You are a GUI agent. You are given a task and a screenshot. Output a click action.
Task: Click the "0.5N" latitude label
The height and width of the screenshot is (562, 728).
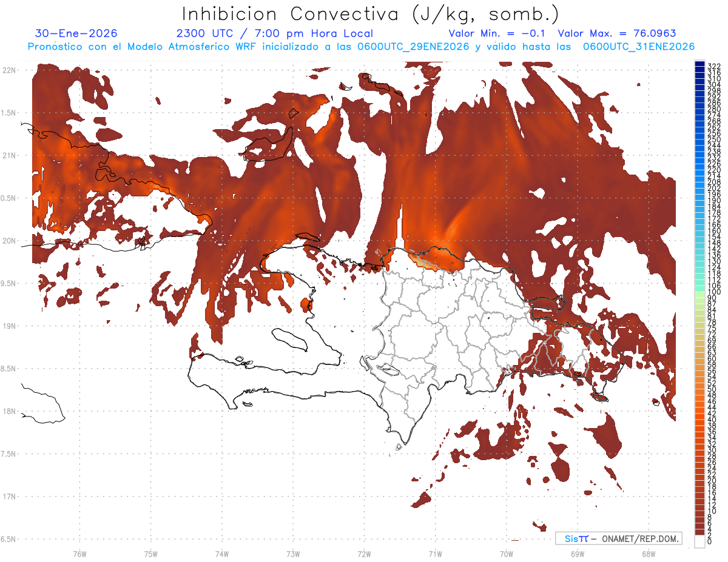pos(8,198)
